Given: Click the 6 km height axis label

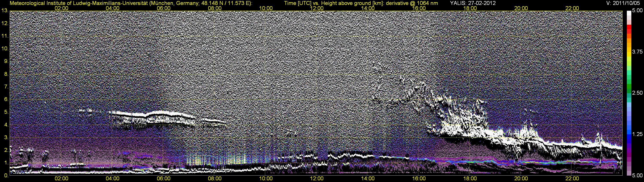Looking at the screenshot, I should coord(6,100).
